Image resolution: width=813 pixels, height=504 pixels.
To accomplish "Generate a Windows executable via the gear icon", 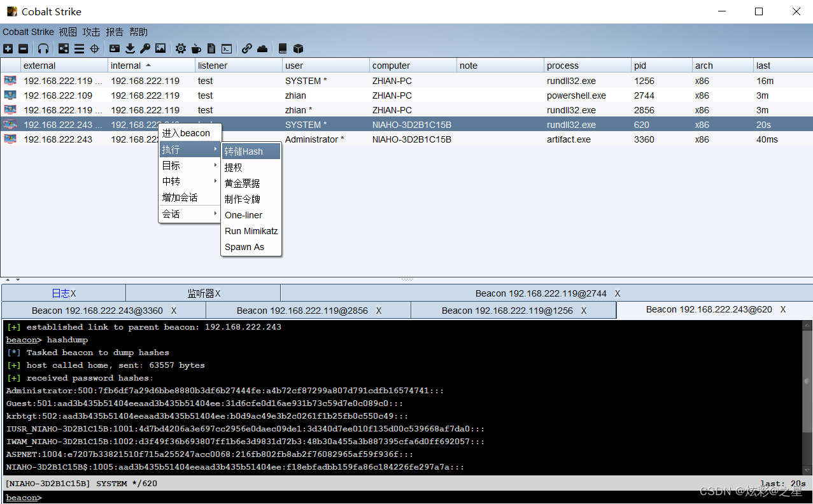I will pyautogui.click(x=181, y=48).
